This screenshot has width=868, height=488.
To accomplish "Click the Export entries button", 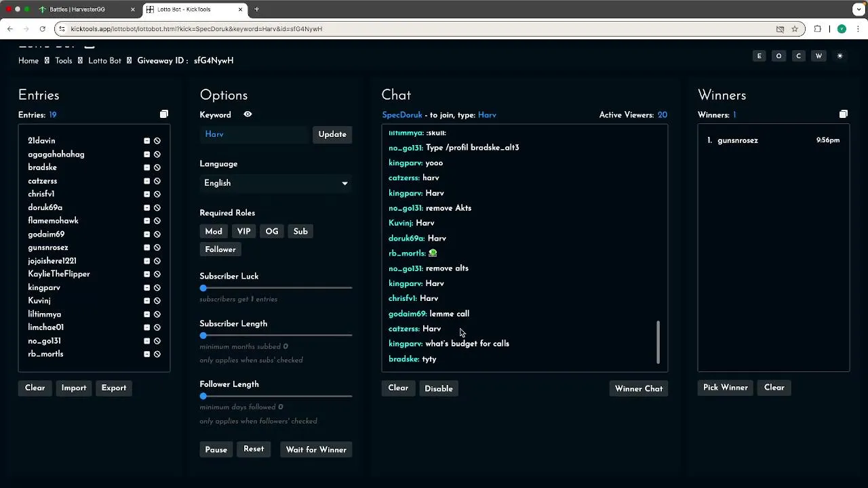I will coord(114,388).
